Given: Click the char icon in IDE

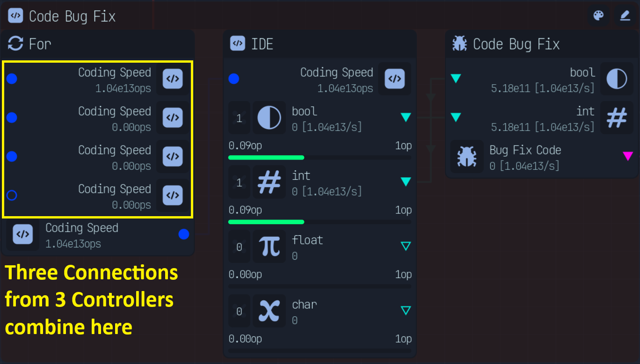Looking at the screenshot, I should [269, 311].
